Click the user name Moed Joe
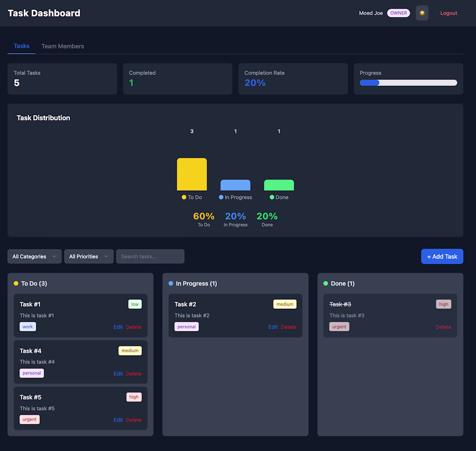The image size is (476, 451). 371,13
